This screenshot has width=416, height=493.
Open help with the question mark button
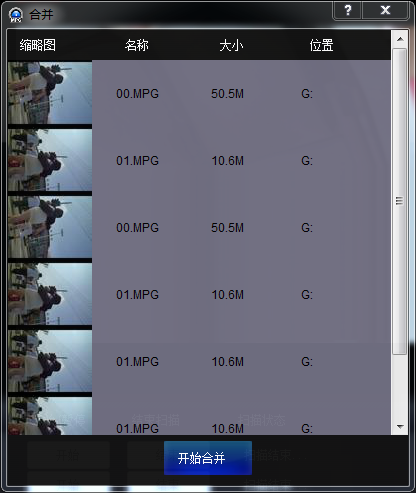click(348, 10)
